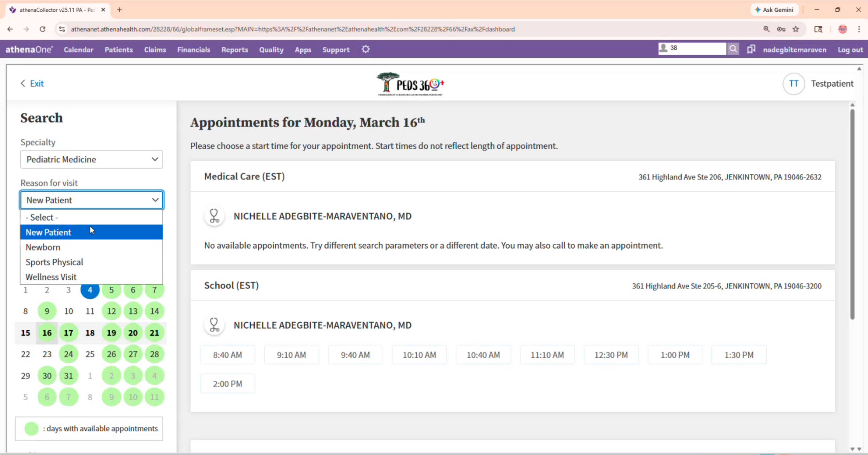Click the TT patient avatar circle
The height and width of the screenshot is (455, 868).
(793, 84)
